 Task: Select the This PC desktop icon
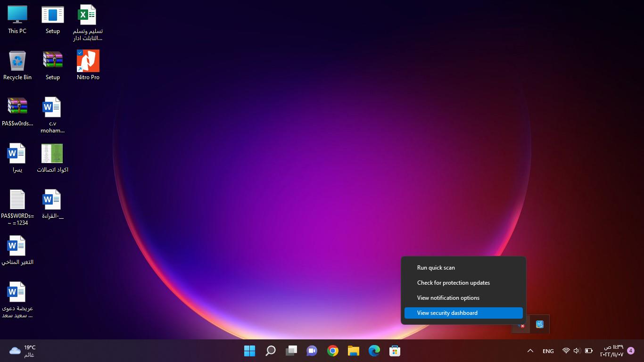[x=17, y=16]
